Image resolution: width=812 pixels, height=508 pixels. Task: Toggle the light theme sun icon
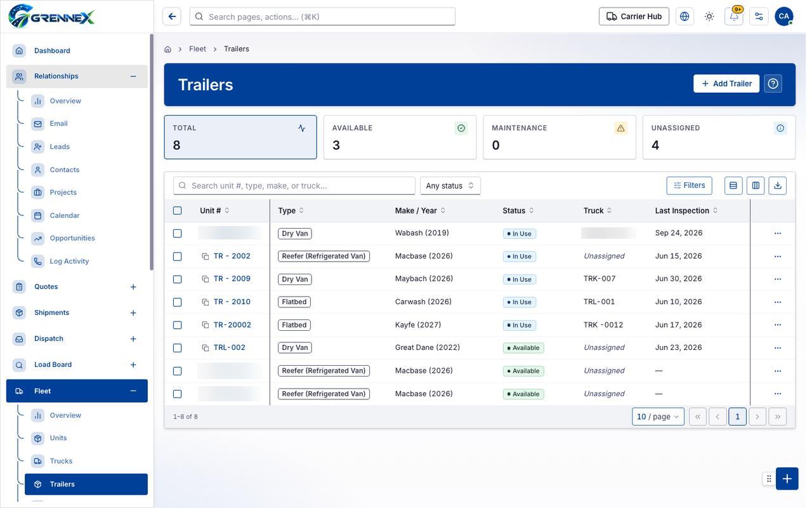[709, 17]
